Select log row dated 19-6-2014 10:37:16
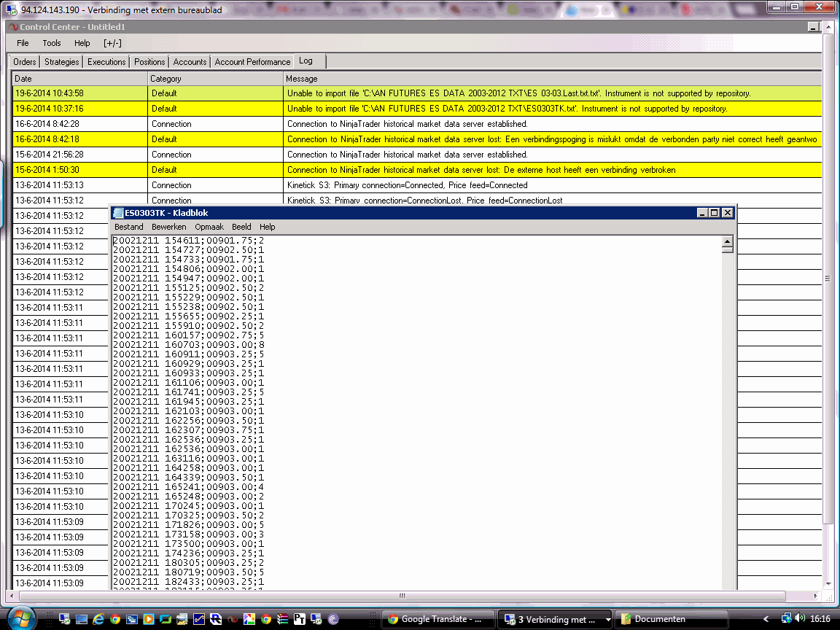This screenshot has height=630, width=840. (417, 109)
